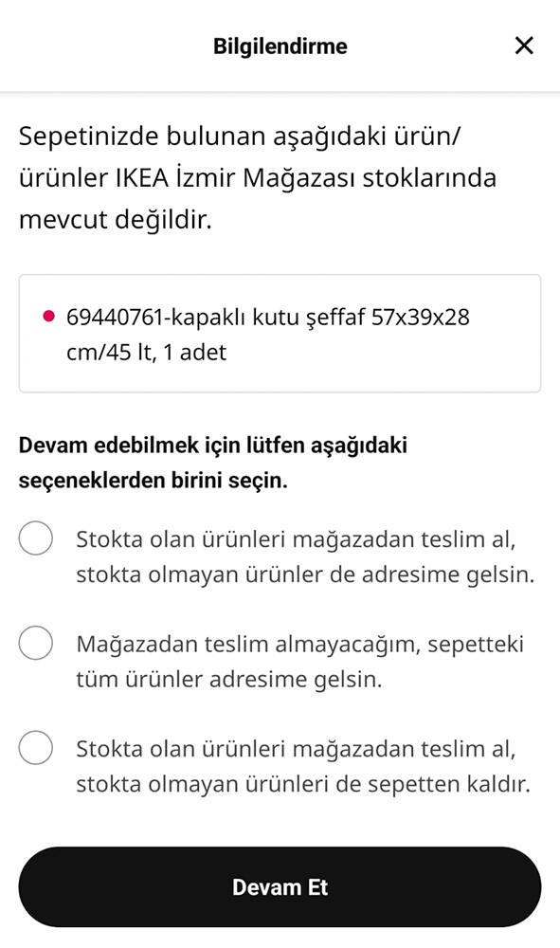This screenshot has width=560, height=948.
Task: Confirm selection by hitting Devam Et
Action: (280, 886)
